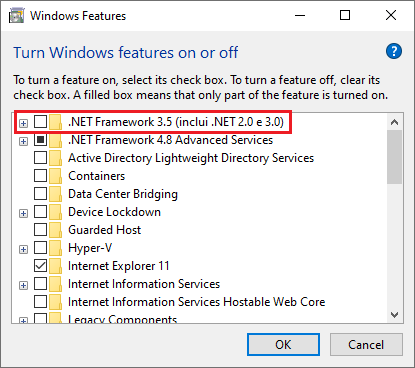The height and width of the screenshot is (368, 415).
Task: Expand the .NET Framework 3.5 tree node
Action: point(23,124)
